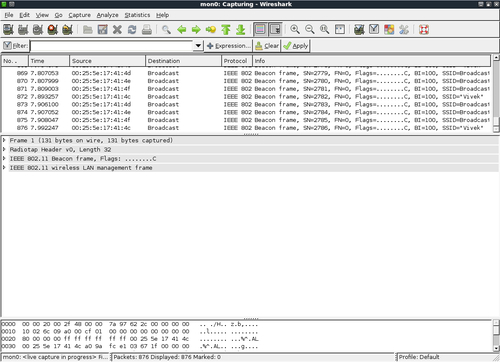Apply the display filter
Viewport: 500px width, 362px height.
point(295,46)
